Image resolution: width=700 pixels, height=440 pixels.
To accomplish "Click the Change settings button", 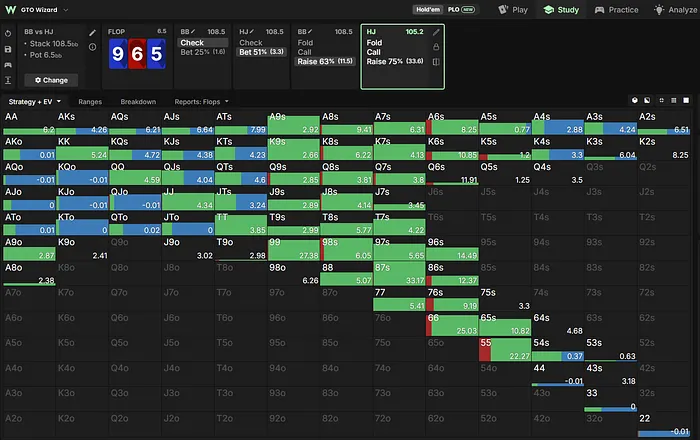I will [51, 80].
